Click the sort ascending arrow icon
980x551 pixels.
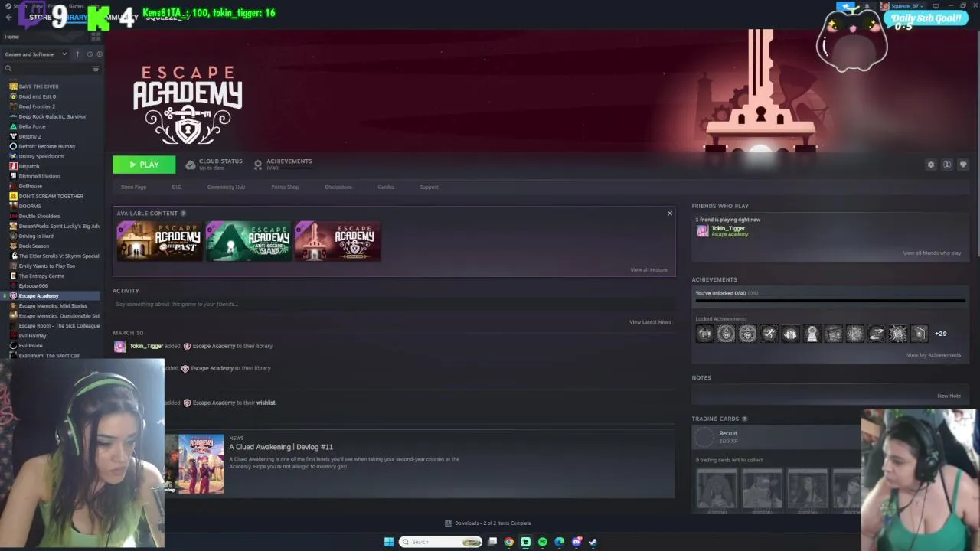pyautogui.click(x=77, y=54)
